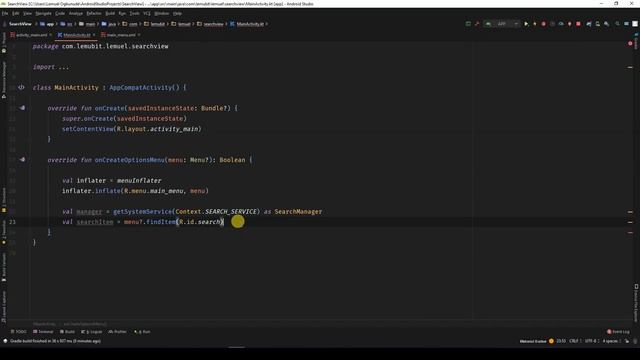Open the Device File Explorer sidebar tab

coord(636,303)
